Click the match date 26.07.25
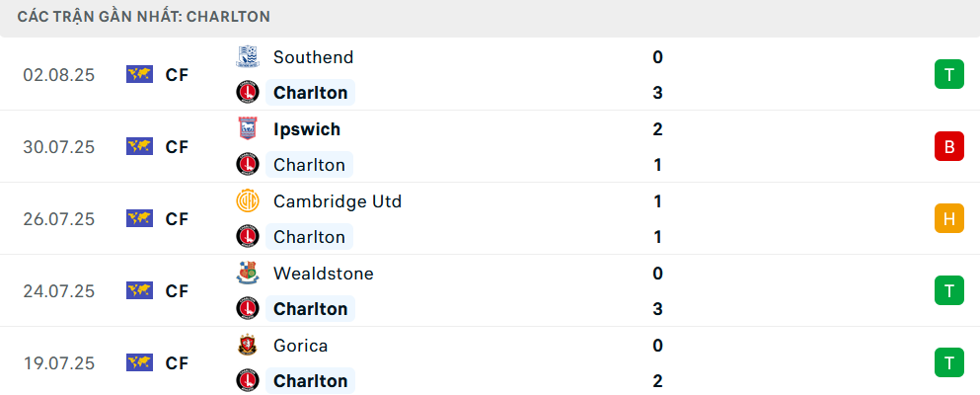The image size is (980, 395). [x=59, y=218]
